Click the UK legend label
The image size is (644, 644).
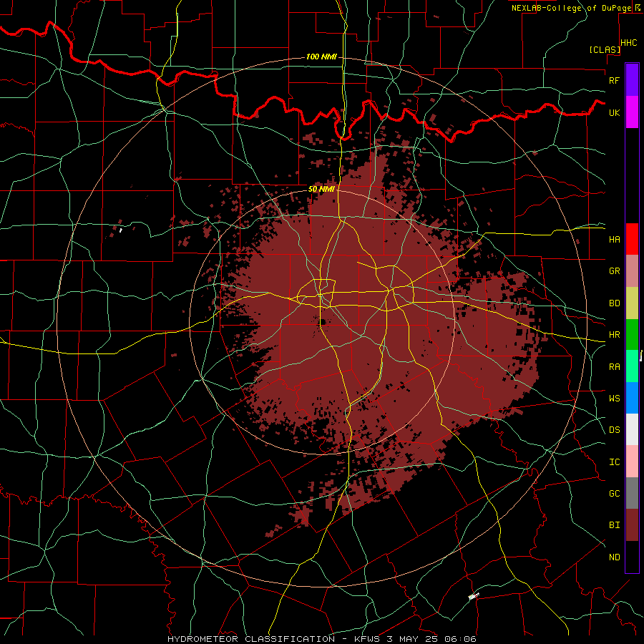coord(614,112)
